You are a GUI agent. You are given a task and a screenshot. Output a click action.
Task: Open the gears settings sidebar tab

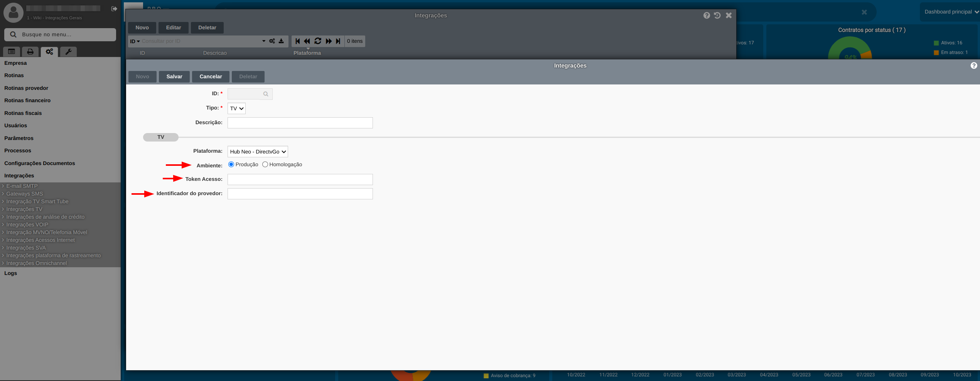49,52
